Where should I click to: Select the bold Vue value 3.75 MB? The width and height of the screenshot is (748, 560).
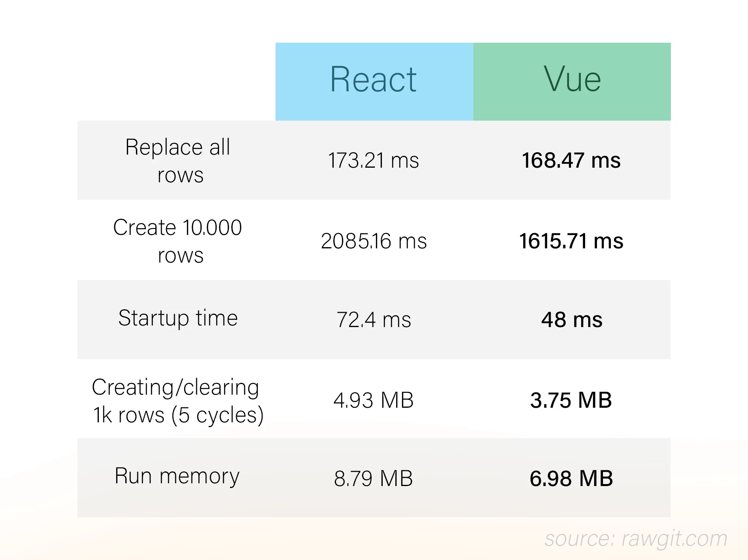(571, 400)
